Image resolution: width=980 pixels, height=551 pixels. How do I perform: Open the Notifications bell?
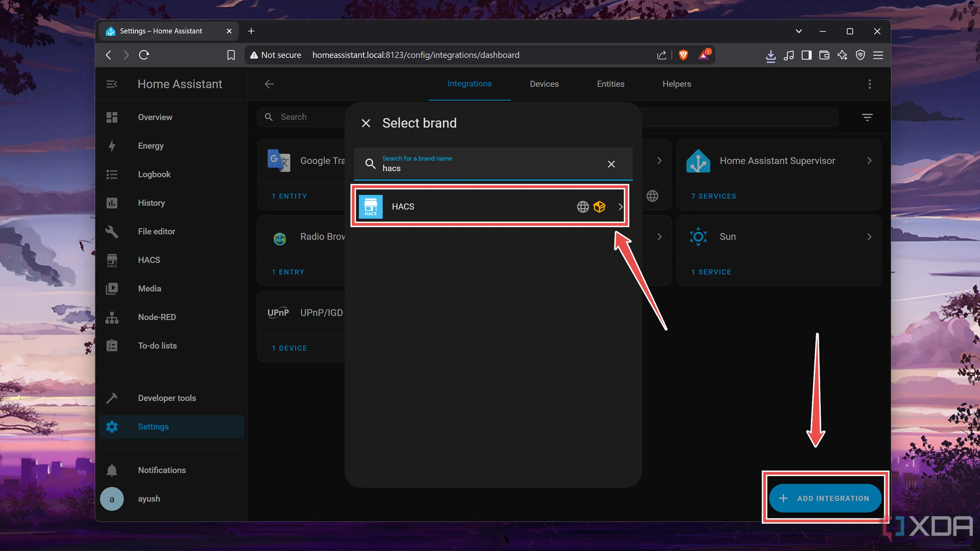point(161,470)
